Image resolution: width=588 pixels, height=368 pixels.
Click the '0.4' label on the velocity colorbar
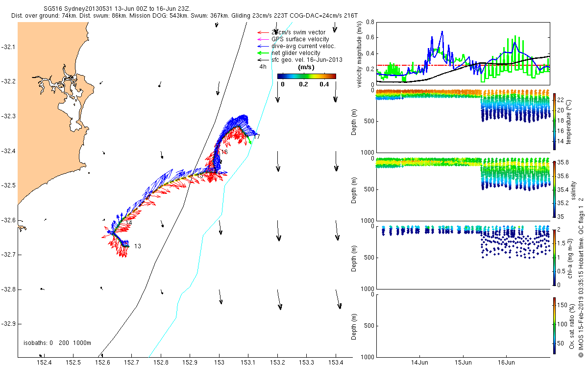click(x=323, y=84)
